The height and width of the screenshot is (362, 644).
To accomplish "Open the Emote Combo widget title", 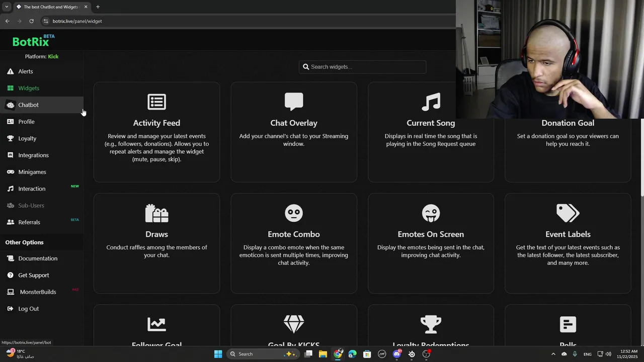I will coord(294,234).
